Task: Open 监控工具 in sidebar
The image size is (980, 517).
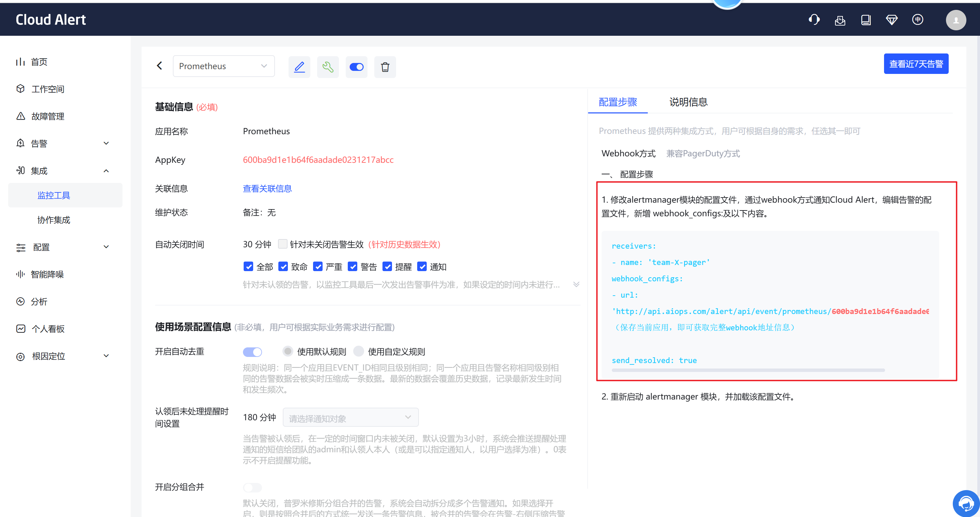Action: coord(65,195)
